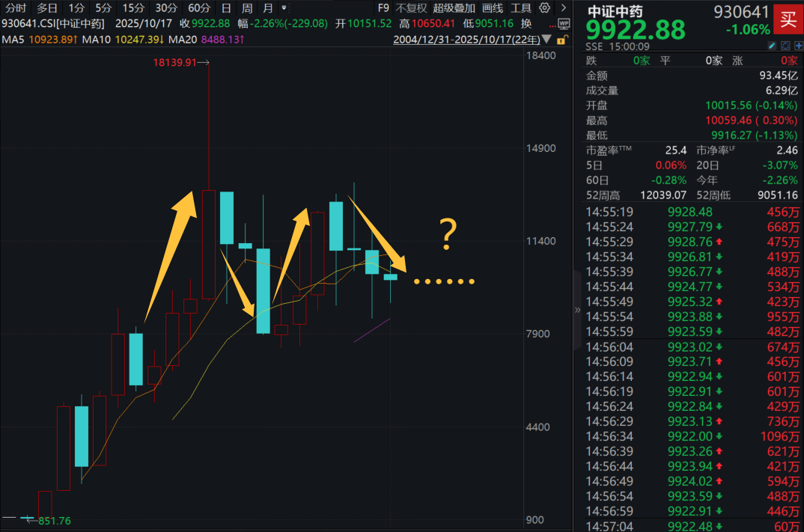Image resolution: width=804 pixels, height=532 pixels.
Task: Click the pencil note icon
Action: tap(773, 46)
